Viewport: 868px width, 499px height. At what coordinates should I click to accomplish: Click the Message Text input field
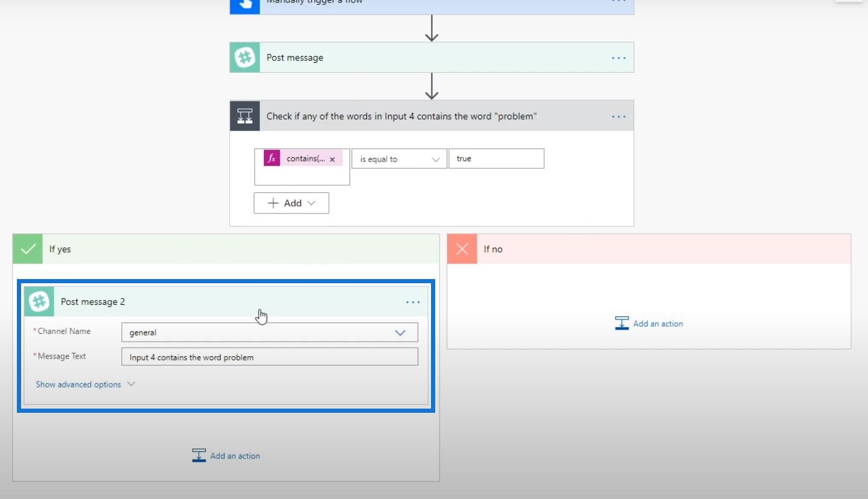click(x=269, y=357)
